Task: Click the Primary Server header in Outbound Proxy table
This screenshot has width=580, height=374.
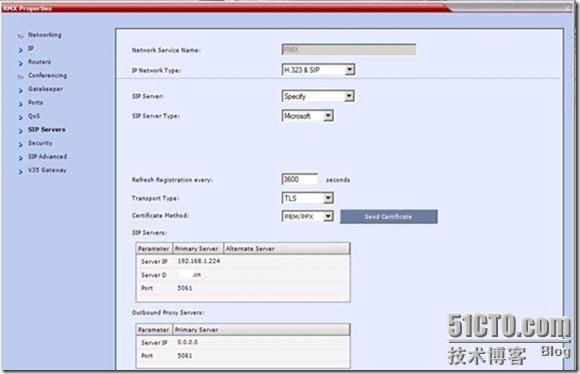Action: tap(261, 330)
